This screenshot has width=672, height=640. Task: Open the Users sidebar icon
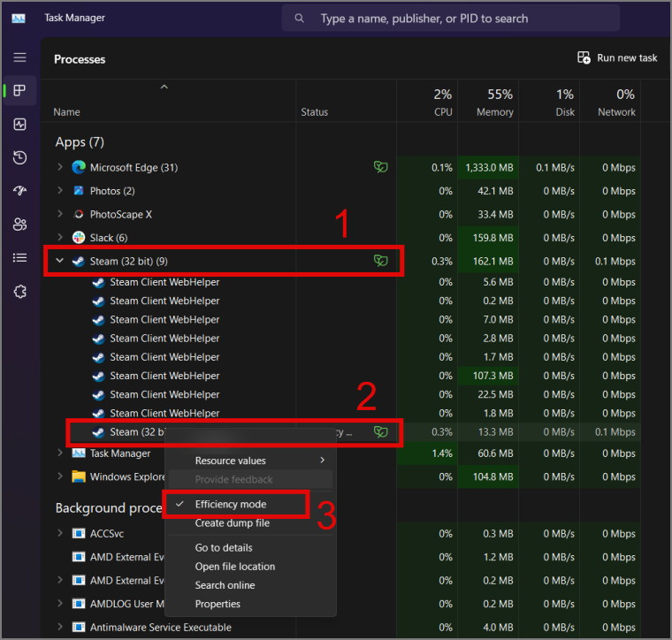point(19,224)
